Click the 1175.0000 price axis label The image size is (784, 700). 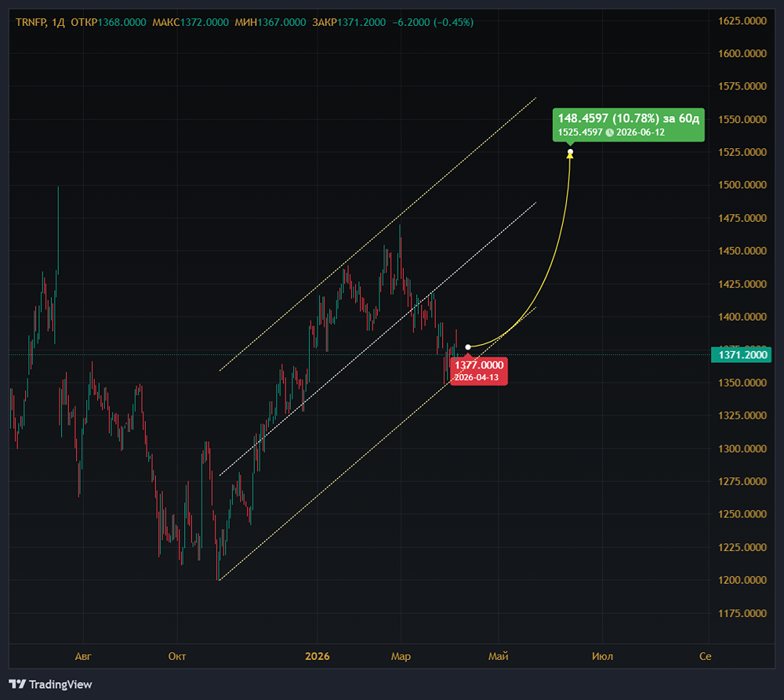[x=742, y=613]
